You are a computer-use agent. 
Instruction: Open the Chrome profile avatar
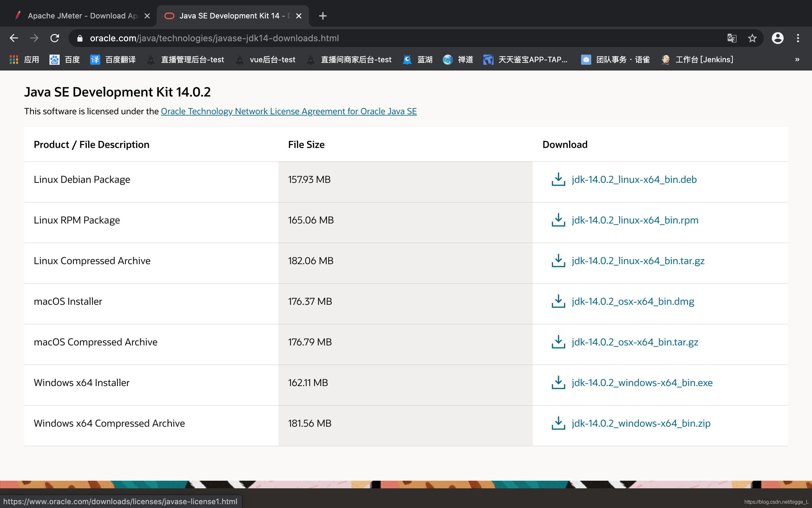(x=777, y=38)
